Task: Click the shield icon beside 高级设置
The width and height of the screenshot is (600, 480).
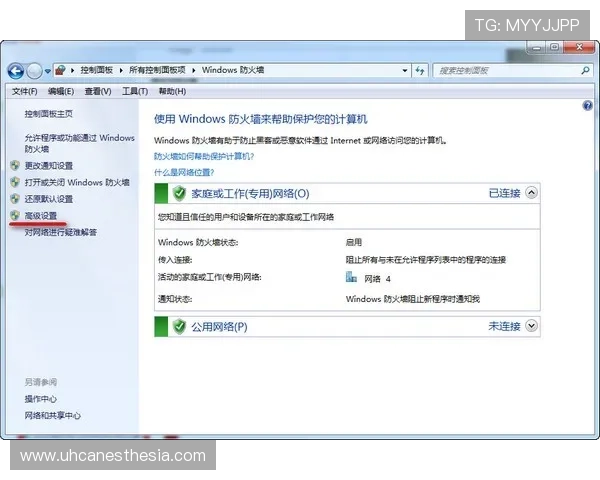Action: 15,215
